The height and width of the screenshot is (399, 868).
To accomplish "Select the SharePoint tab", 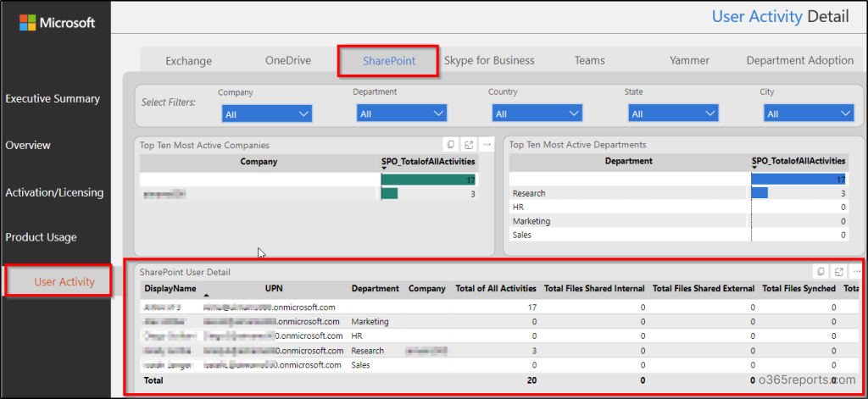I will [388, 61].
